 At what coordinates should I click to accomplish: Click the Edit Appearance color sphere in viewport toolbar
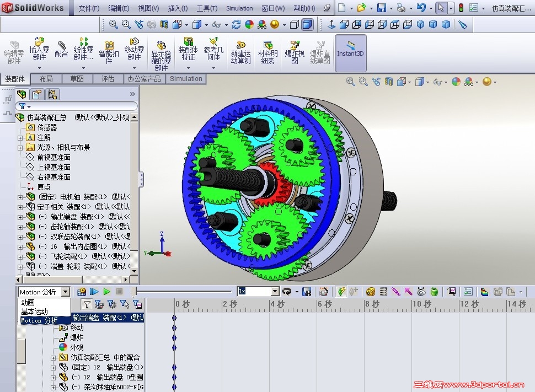click(x=456, y=82)
